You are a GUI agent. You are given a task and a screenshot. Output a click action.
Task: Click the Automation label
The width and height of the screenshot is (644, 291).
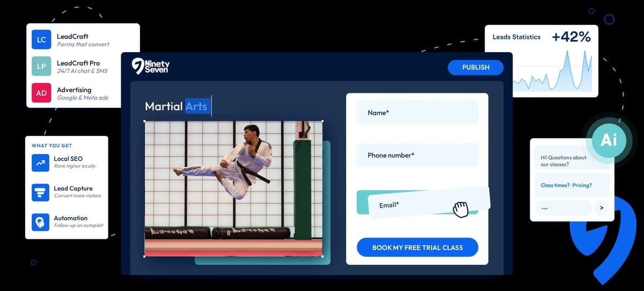point(70,218)
